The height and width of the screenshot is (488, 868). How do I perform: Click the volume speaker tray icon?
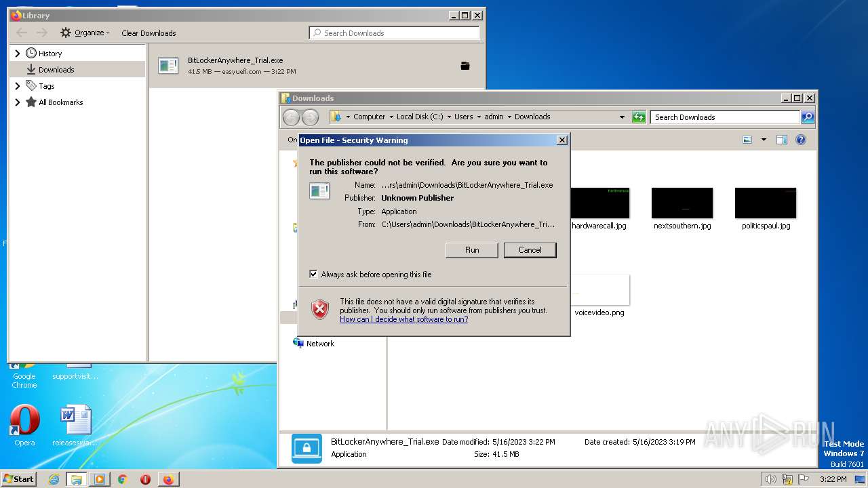tap(771, 479)
